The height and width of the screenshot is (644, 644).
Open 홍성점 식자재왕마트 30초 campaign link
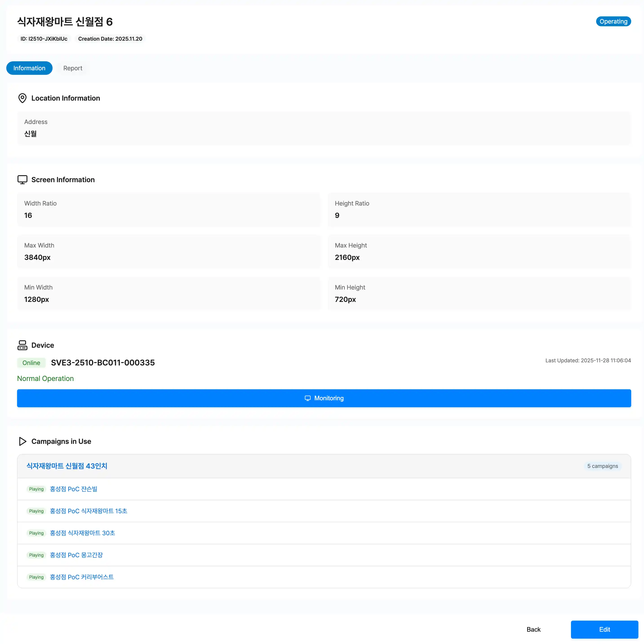(x=82, y=533)
